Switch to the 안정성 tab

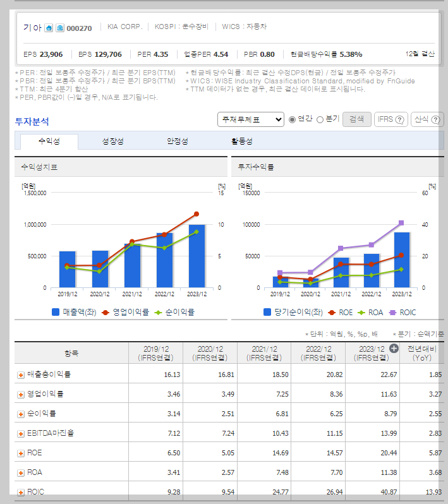coord(177,141)
